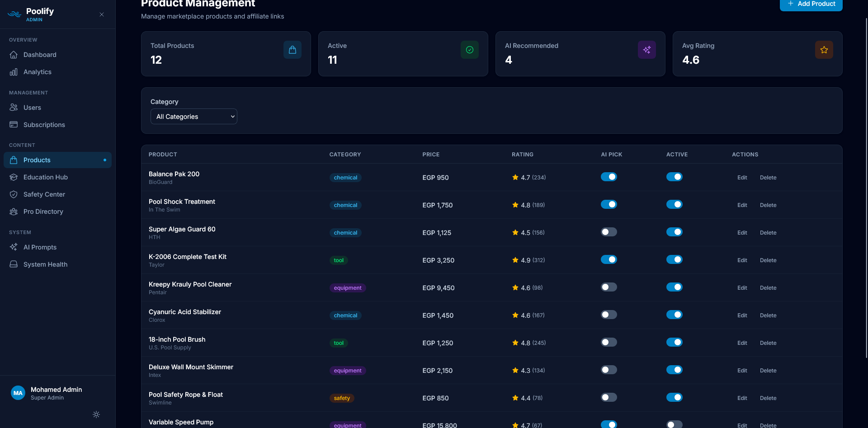Click the rating star for K-2006 Complete Test Kit
The width and height of the screenshot is (868, 428).
tap(515, 260)
